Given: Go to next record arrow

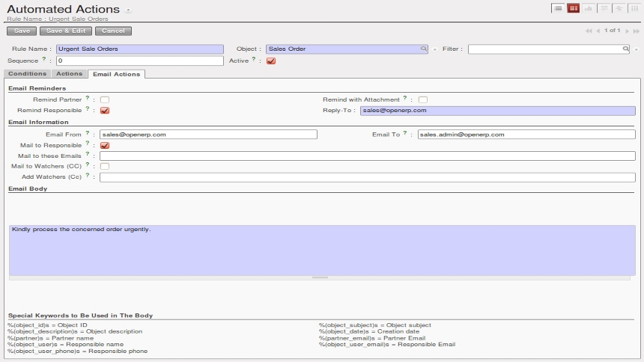Looking at the screenshot, I should tap(628, 31).
